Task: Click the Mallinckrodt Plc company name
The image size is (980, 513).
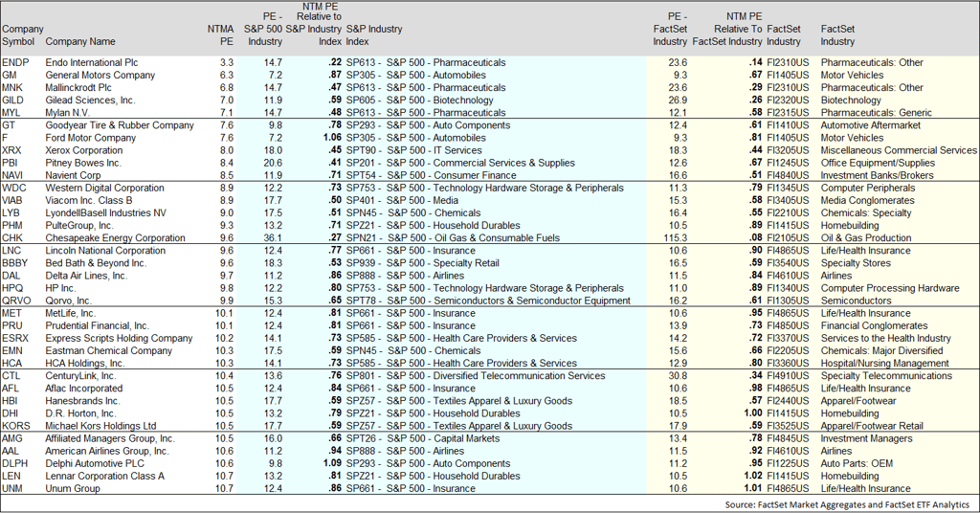Action: pos(78,87)
